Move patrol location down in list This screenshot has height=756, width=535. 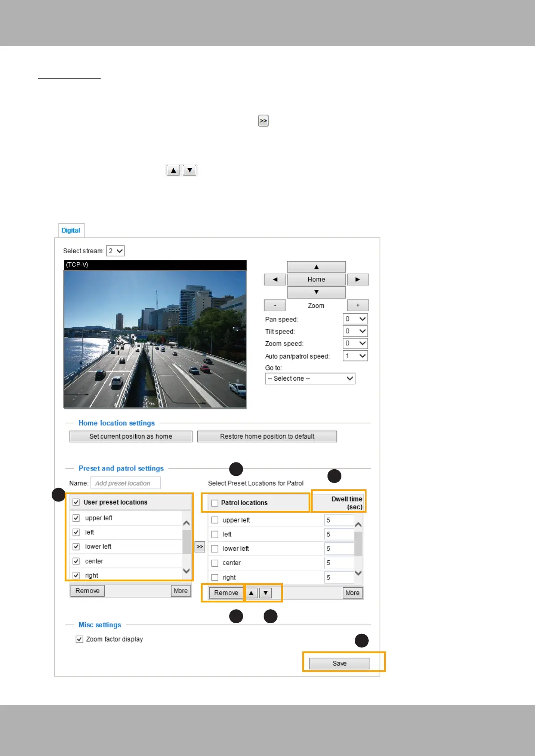[266, 593]
